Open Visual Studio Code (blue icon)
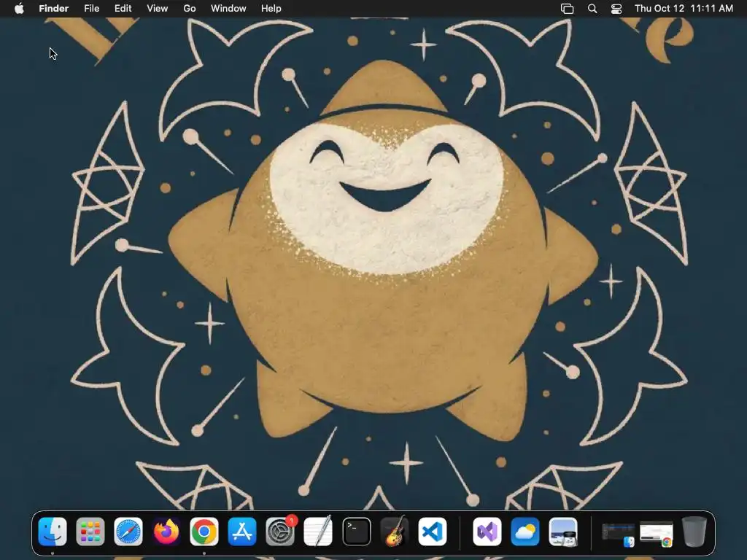This screenshot has height=560, width=747. [433, 531]
